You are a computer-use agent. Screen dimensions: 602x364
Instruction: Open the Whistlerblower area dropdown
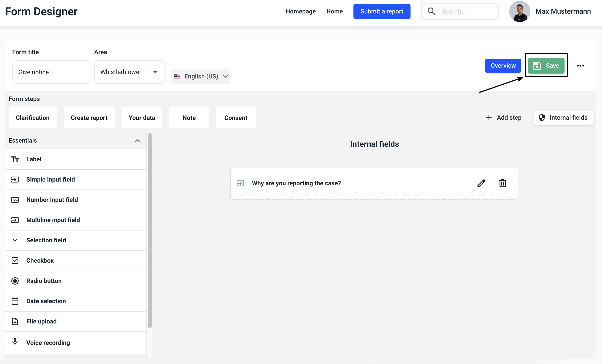pyautogui.click(x=130, y=72)
